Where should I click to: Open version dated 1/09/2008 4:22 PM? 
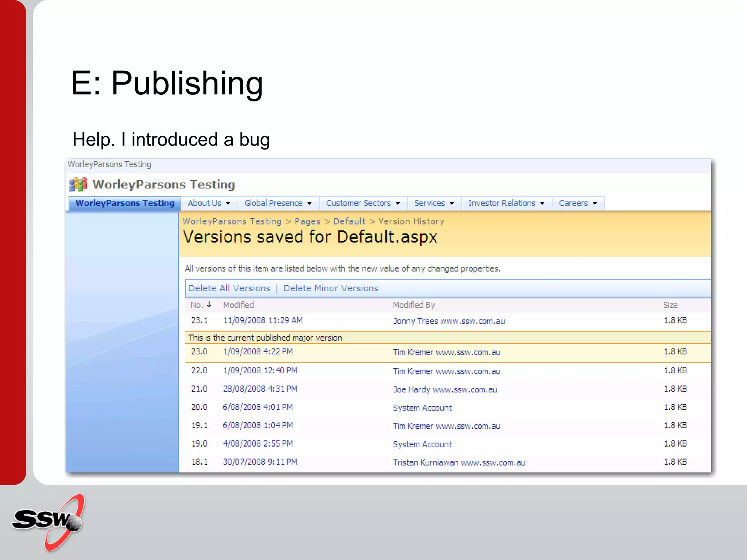tap(258, 351)
